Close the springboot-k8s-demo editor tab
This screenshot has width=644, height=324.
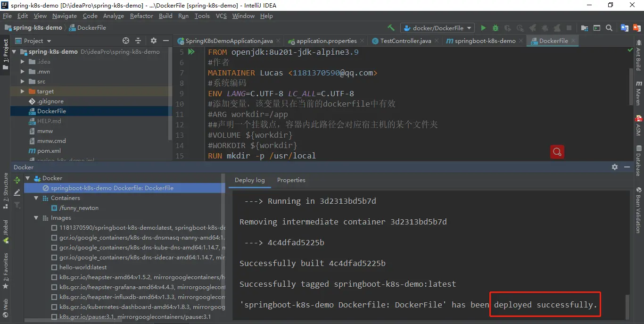click(x=521, y=41)
